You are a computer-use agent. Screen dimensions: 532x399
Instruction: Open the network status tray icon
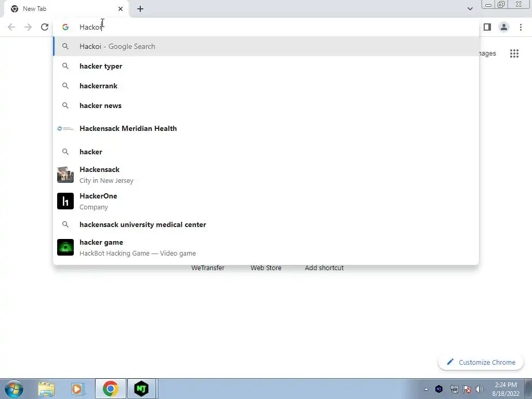[x=454, y=389]
